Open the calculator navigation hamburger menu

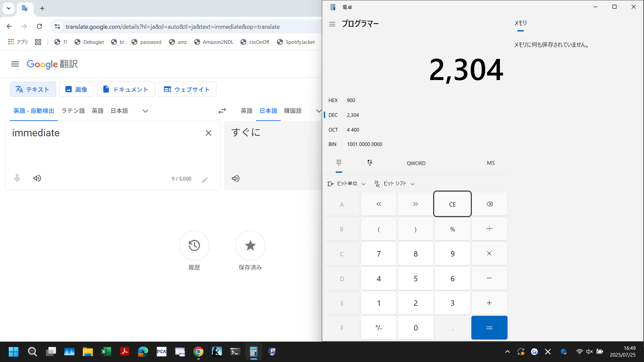[332, 24]
